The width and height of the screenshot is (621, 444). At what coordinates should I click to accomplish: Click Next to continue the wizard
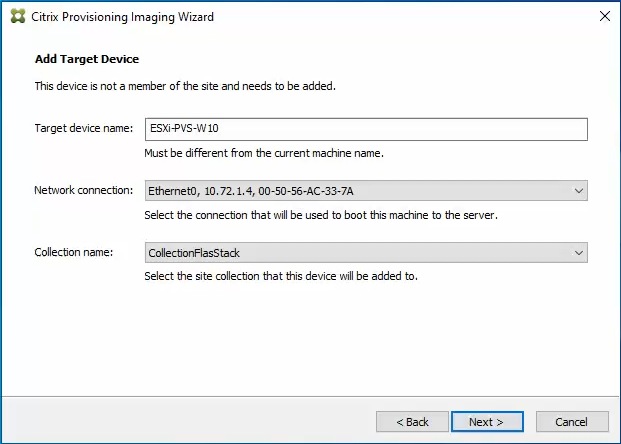pos(487,422)
